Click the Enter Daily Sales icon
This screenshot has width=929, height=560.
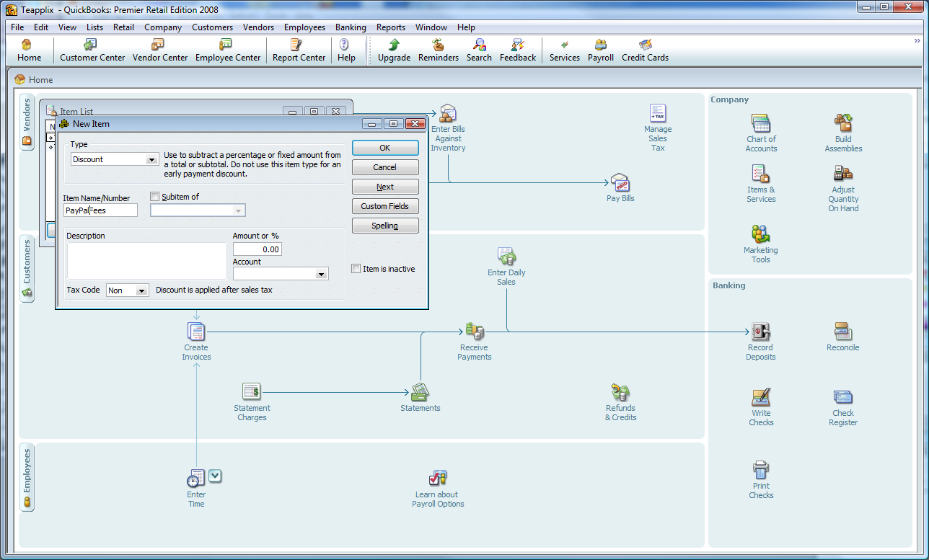click(x=506, y=267)
